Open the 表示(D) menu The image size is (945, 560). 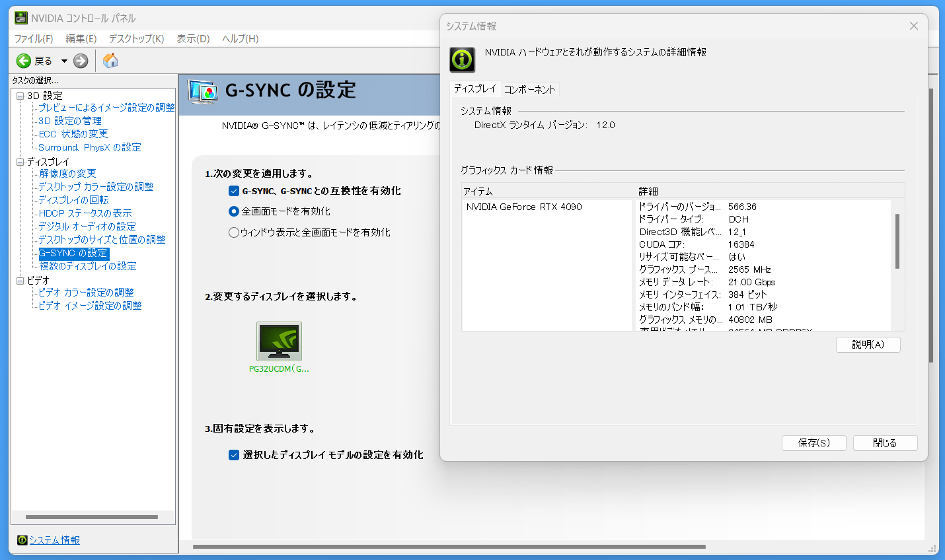pyautogui.click(x=193, y=39)
